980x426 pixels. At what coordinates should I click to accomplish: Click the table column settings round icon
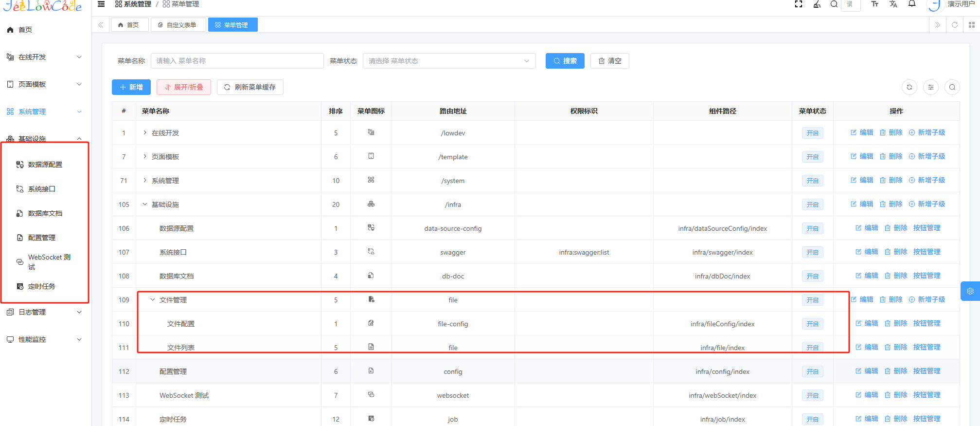click(x=930, y=87)
